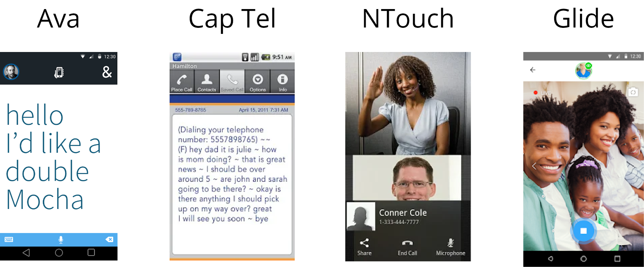644x267 pixels.
Task: Tap the Hamilton title bar label
Action: point(184,66)
